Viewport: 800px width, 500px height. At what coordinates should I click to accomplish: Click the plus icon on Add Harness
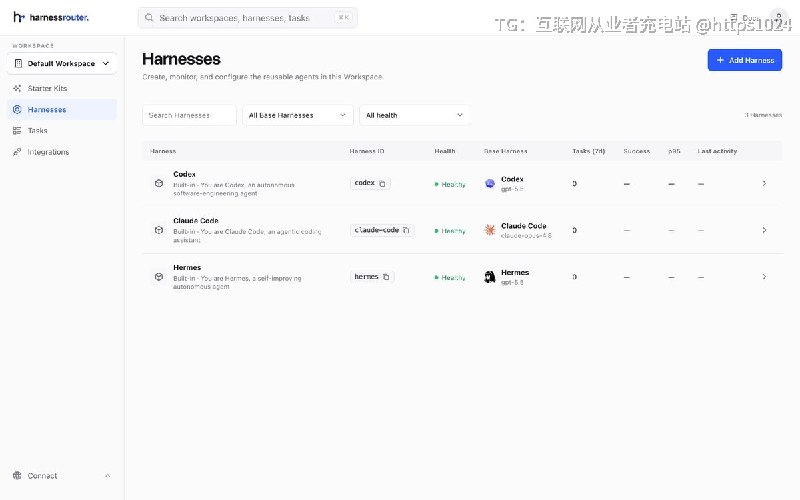pyautogui.click(x=720, y=60)
